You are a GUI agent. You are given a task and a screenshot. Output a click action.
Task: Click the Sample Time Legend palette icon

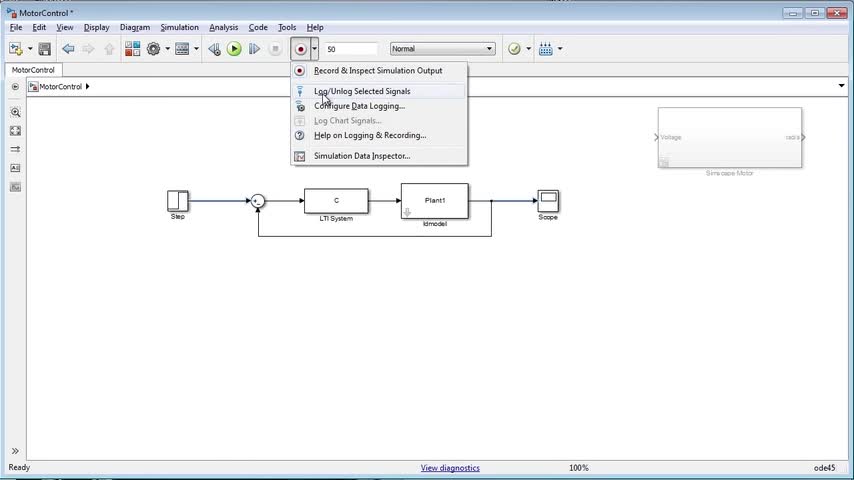[15, 149]
